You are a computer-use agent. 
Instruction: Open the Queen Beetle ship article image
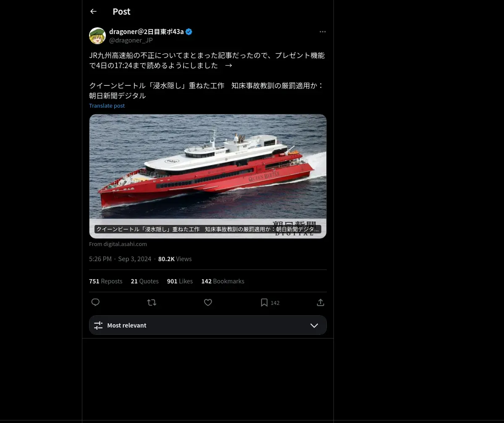coord(208,176)
